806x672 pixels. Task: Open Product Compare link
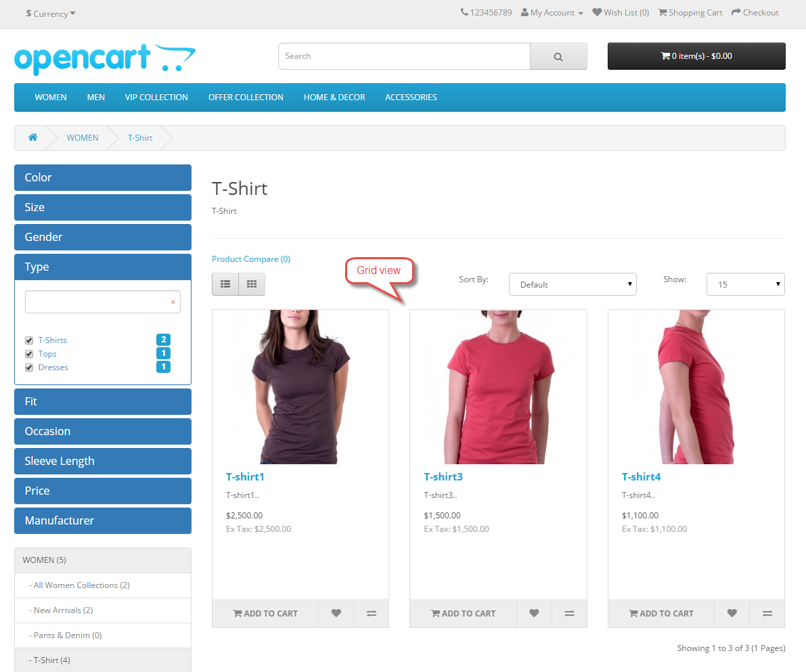point(251,259)
